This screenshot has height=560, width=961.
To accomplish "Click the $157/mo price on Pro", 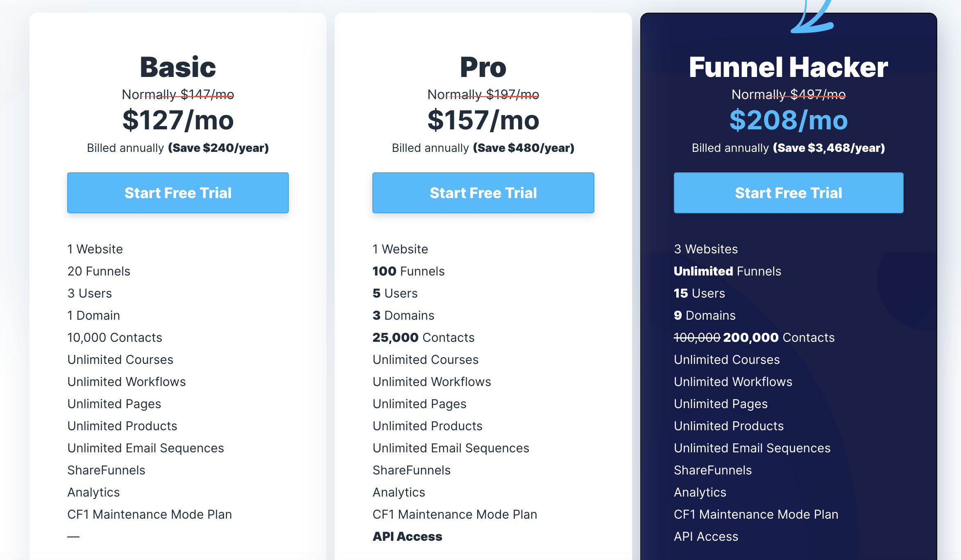I will pyautogui.click(x=483, y=120).
